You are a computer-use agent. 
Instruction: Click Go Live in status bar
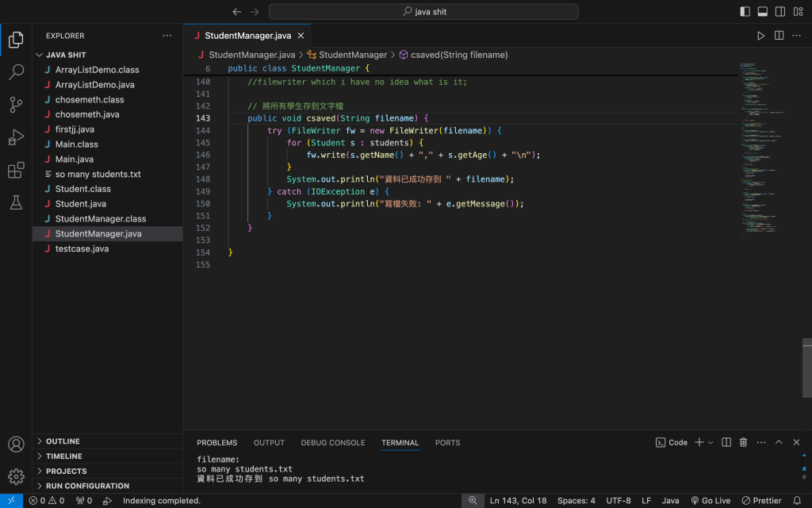pyautogui.click(x=710, y=501)
